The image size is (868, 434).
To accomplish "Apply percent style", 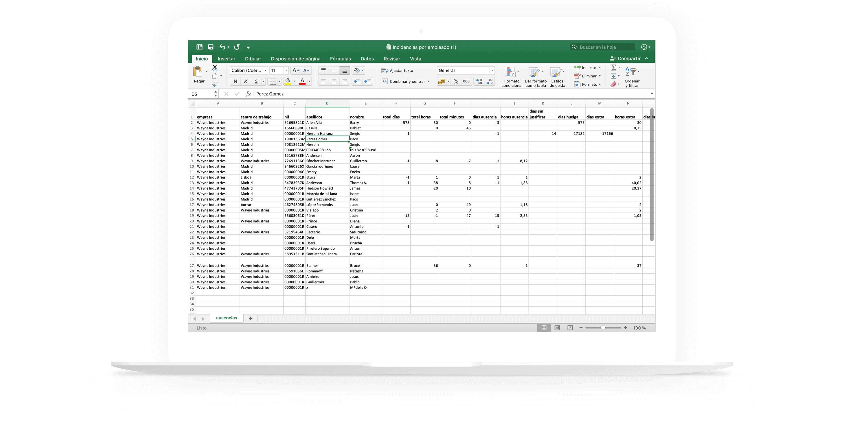I will click(456, 82).
